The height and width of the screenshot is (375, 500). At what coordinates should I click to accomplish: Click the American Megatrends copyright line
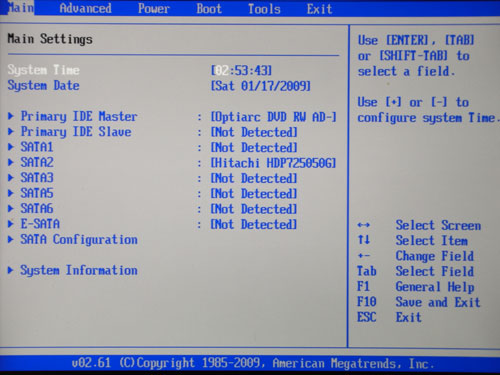click(253, 363)
